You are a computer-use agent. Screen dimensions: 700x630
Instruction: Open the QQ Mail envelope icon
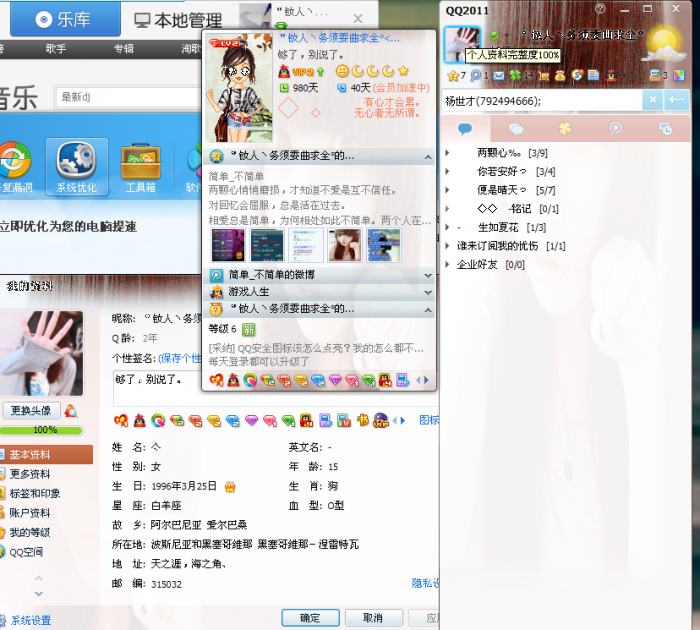tap(499, 75)
